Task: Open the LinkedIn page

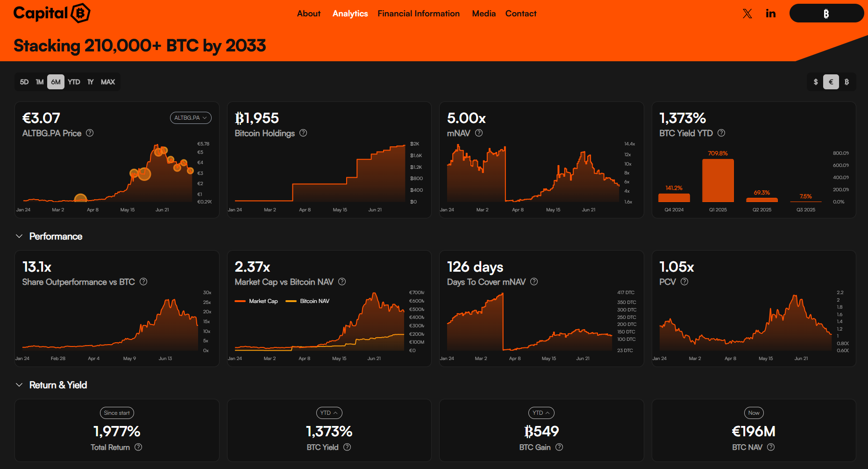Action: [771, 14]
